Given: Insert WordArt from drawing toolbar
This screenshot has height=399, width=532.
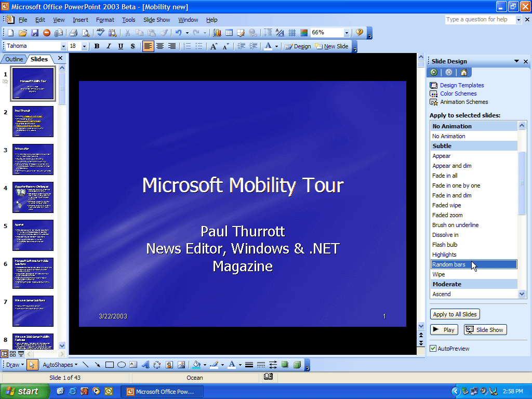Looking at the screenshot, I should click(145, 365).
